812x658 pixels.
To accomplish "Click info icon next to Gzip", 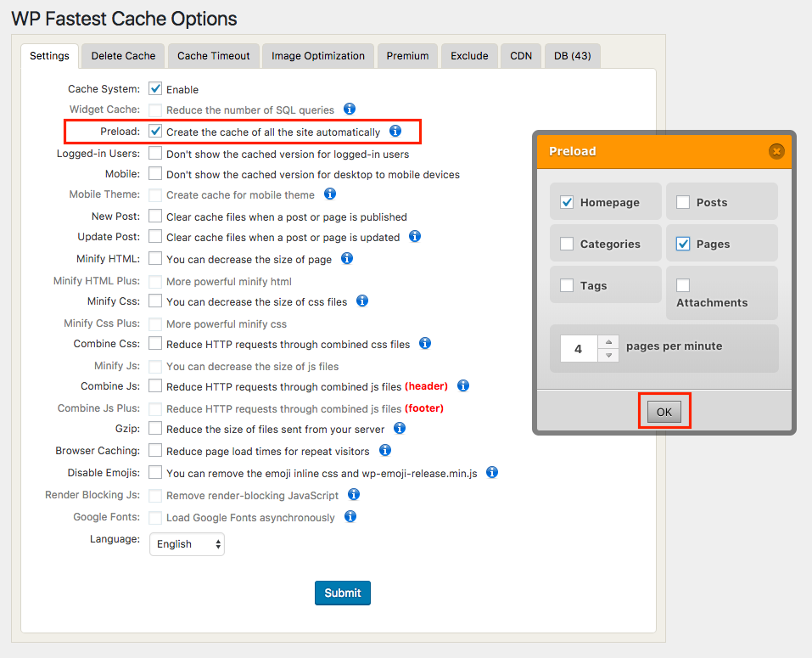I will 399,429.
